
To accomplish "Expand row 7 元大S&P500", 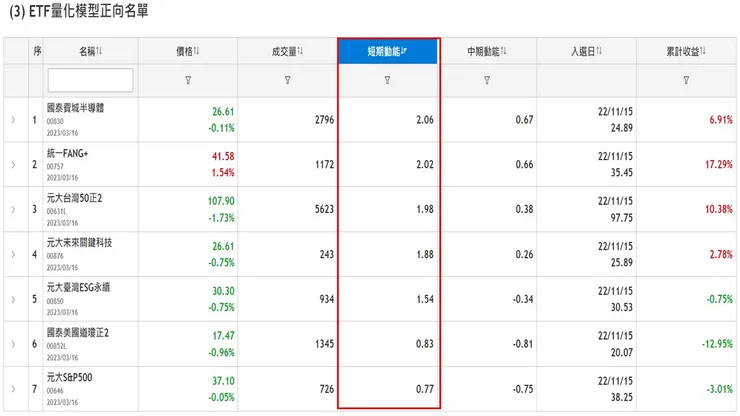I will (x=13, y=389).
